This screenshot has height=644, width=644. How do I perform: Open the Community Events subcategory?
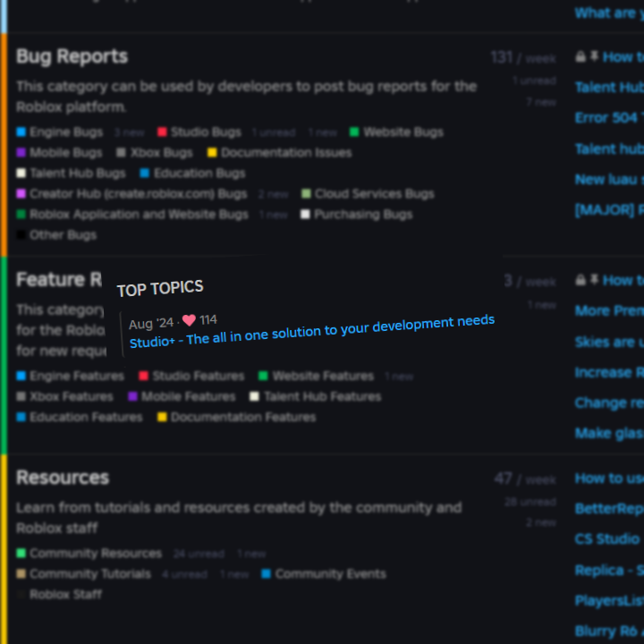330,574
